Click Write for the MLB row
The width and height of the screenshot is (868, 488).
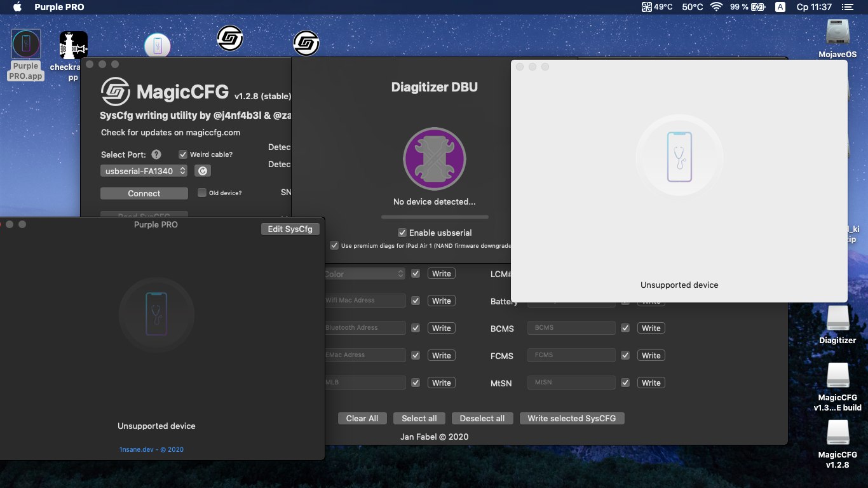tap(442, 383)
